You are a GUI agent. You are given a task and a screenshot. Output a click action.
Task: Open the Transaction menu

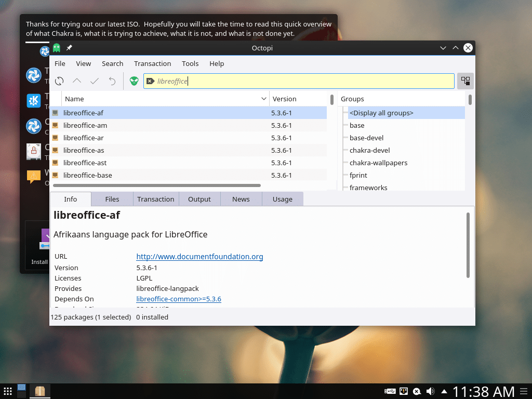click(x=153, y=63)
